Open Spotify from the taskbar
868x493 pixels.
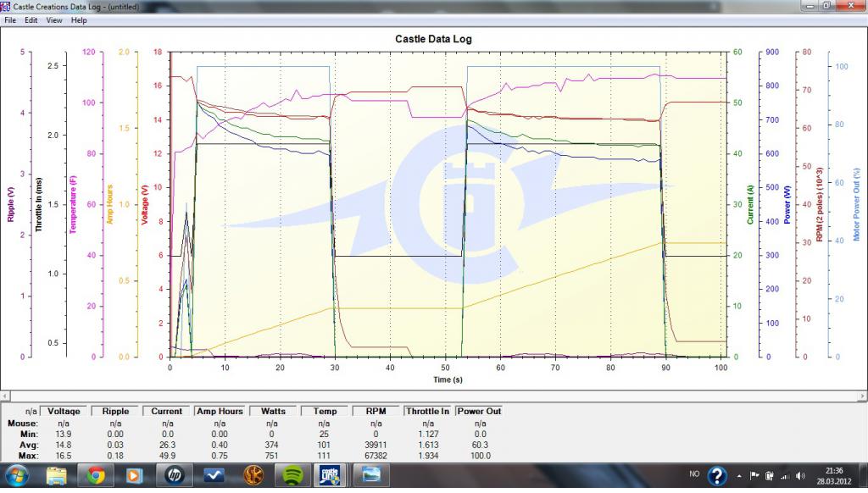(292, 475)
